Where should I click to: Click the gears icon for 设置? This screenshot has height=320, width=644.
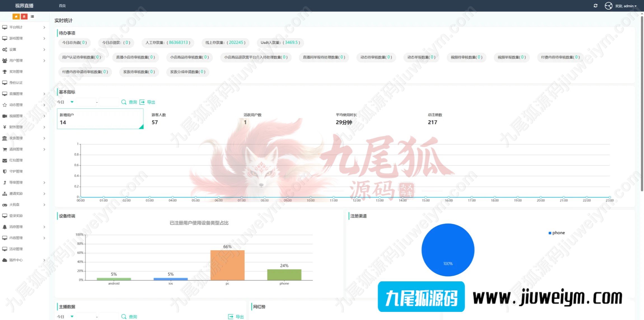click(x=5, y=50)
